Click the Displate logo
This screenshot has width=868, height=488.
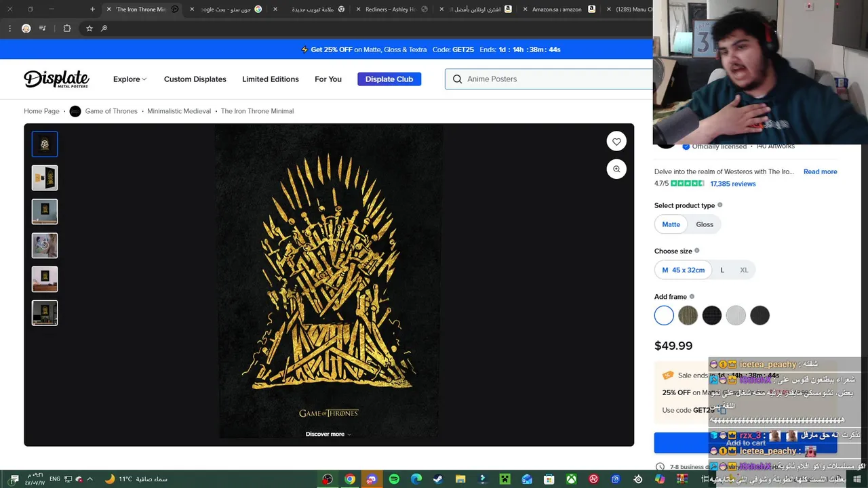(x=56, y=79)
